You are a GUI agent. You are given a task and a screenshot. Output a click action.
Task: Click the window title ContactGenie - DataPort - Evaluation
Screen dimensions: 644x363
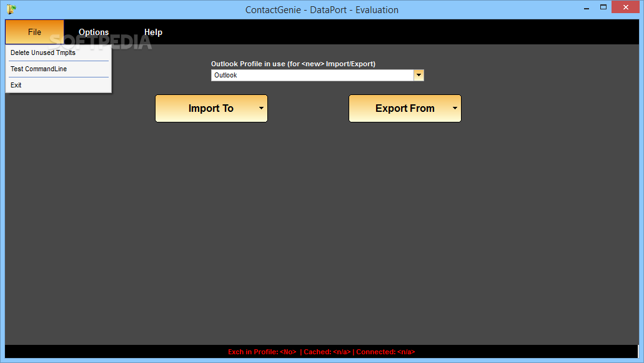click(322, 10)
